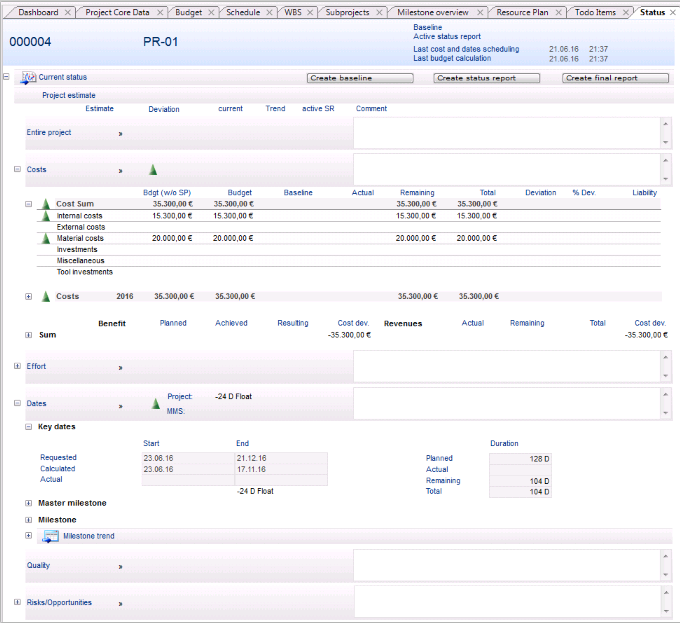
Task: Expand the Master milestone group
Action: coord(29,503)
